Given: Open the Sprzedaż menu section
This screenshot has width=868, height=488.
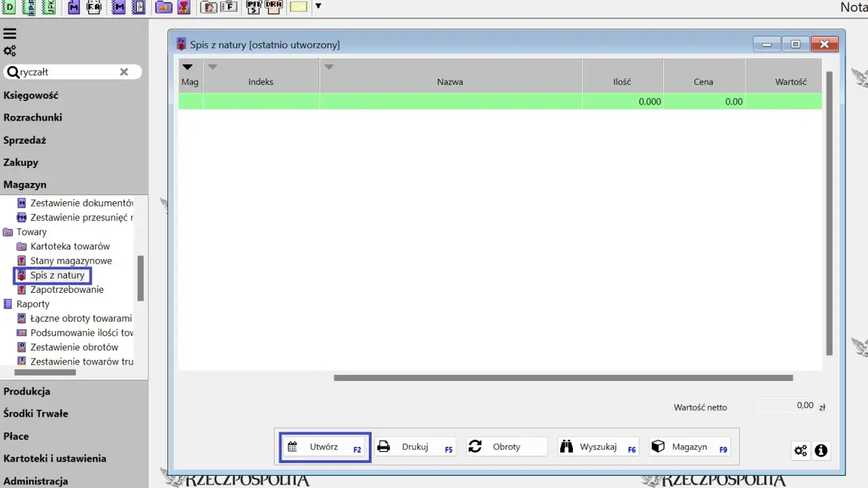Looking at the screenshot, I should [x=24, y=140].
